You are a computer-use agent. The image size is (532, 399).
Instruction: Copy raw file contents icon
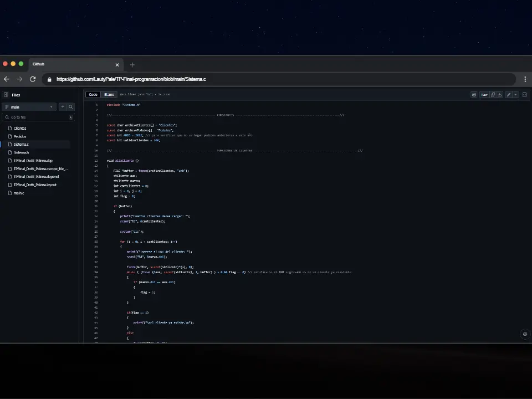tap(493, 95)
